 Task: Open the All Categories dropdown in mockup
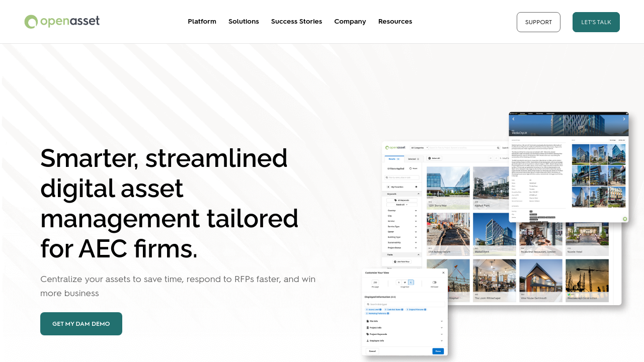coord(420,148)
